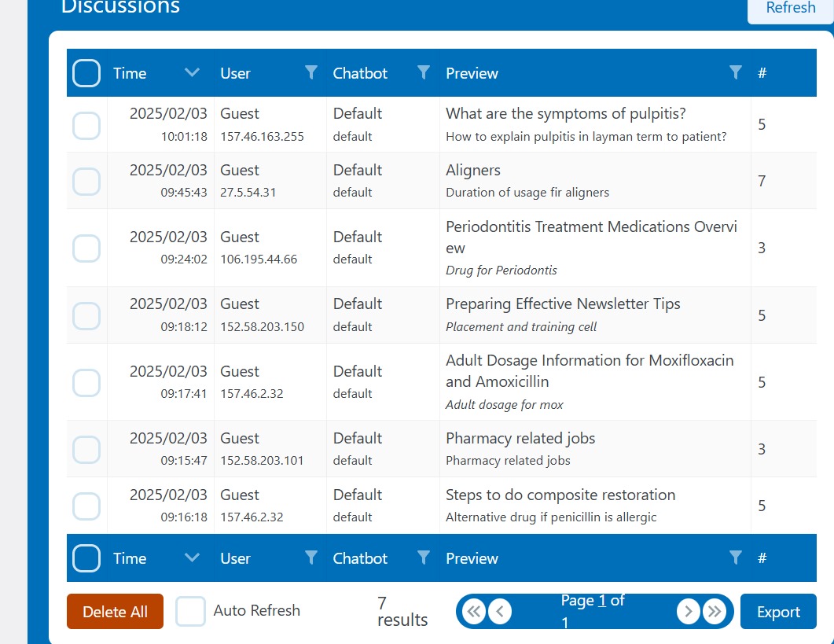Filter discussions by User in top header
Image resolution: width=834 pixels, height=644 pixels.
[x=311, y=73]
